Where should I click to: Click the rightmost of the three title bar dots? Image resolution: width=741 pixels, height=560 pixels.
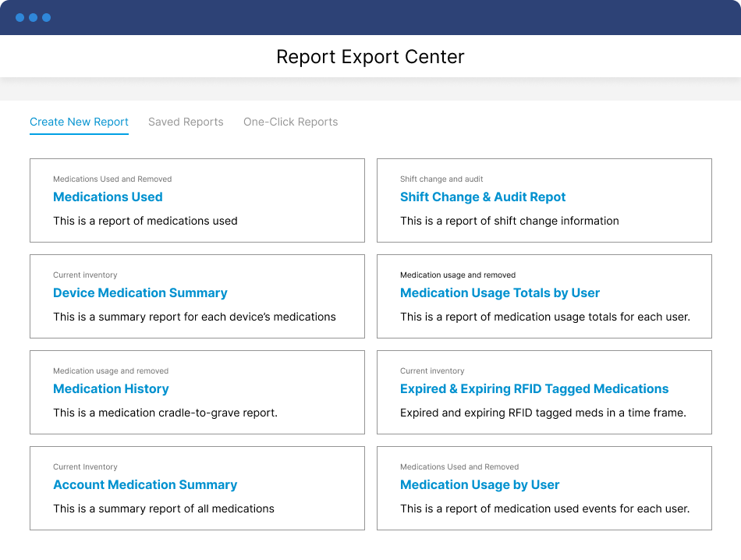[46, 17]
